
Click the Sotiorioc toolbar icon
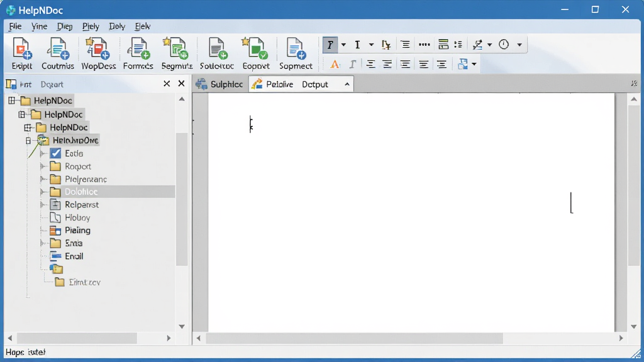pos(216,53)
